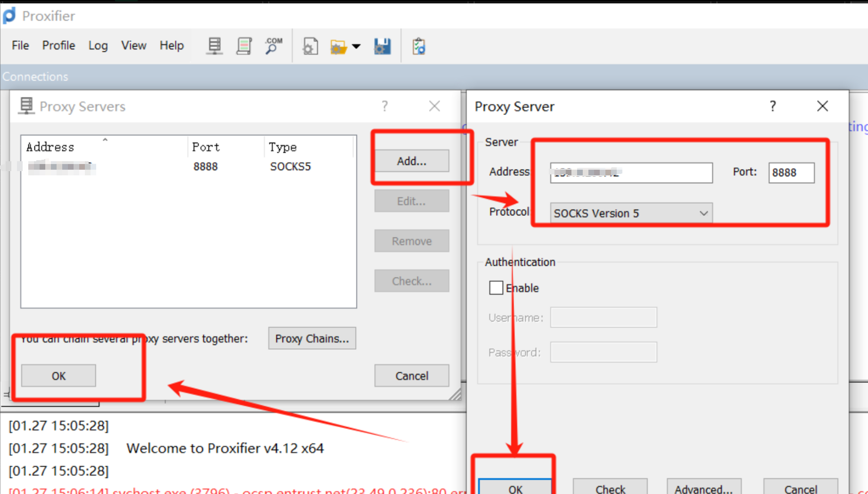Click the Type column header
The image size is (868, 494).
(308, 147)
